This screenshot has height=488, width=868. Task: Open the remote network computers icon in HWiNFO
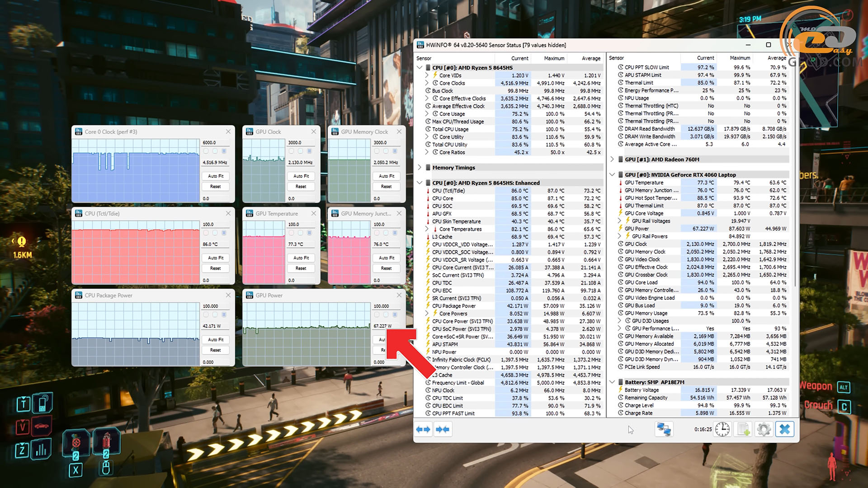coord(664,429)
